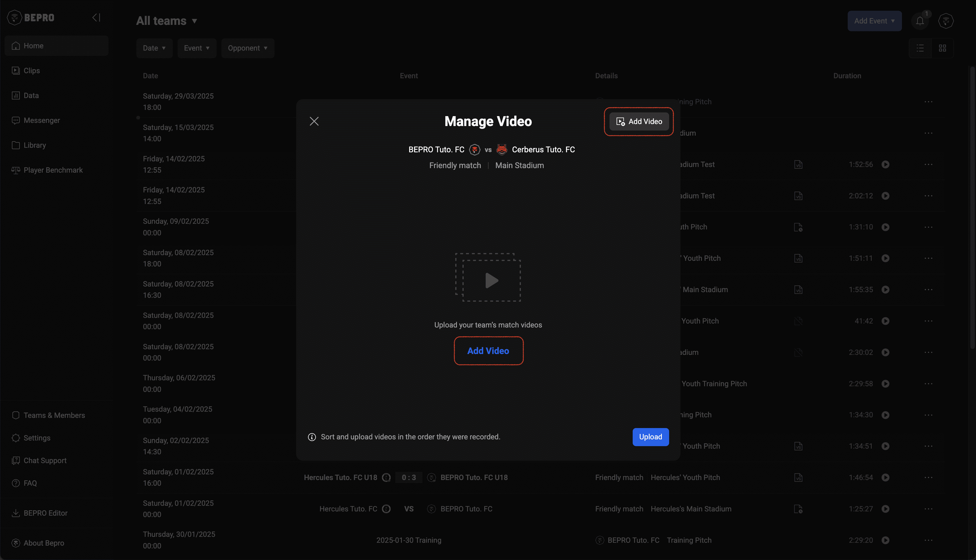
Task: Click the top-right Add Video button
Action: tap(639, 121)
